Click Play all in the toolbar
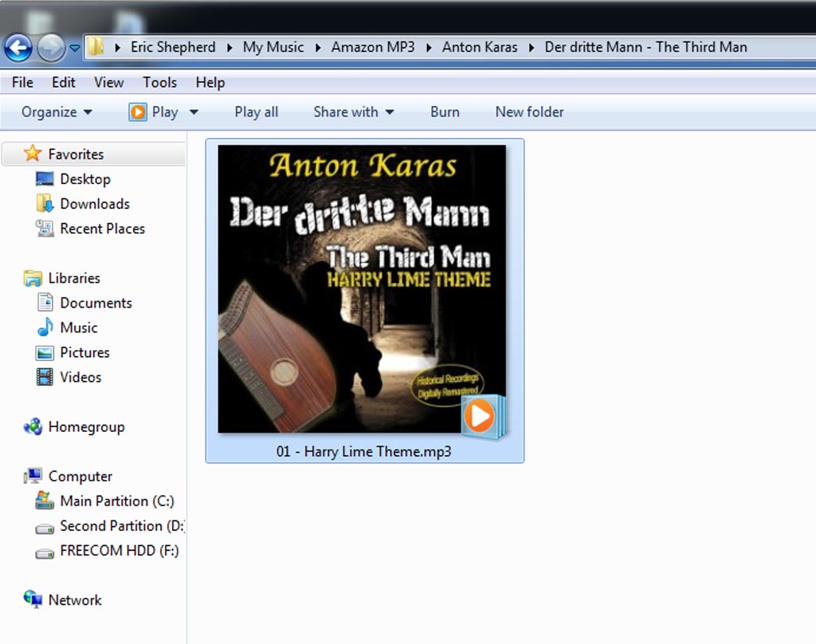This screenshot has width=816, height=644. [256, 112]
